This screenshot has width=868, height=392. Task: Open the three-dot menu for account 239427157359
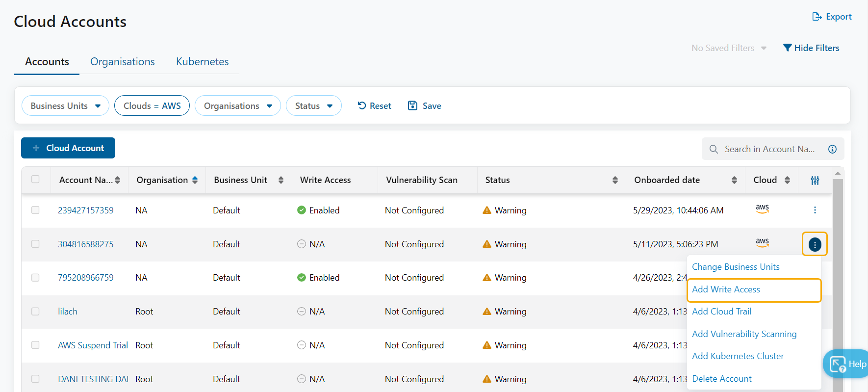[x=815, y=210]
